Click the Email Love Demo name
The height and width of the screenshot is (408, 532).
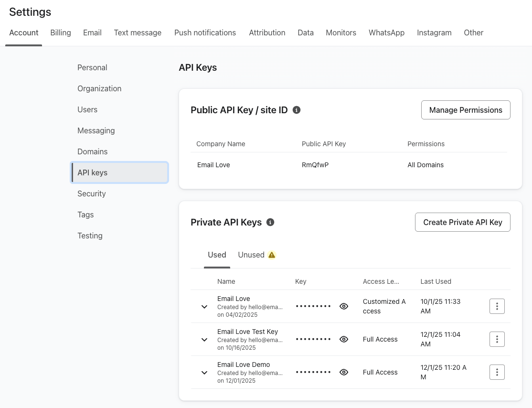coord(244,365)
